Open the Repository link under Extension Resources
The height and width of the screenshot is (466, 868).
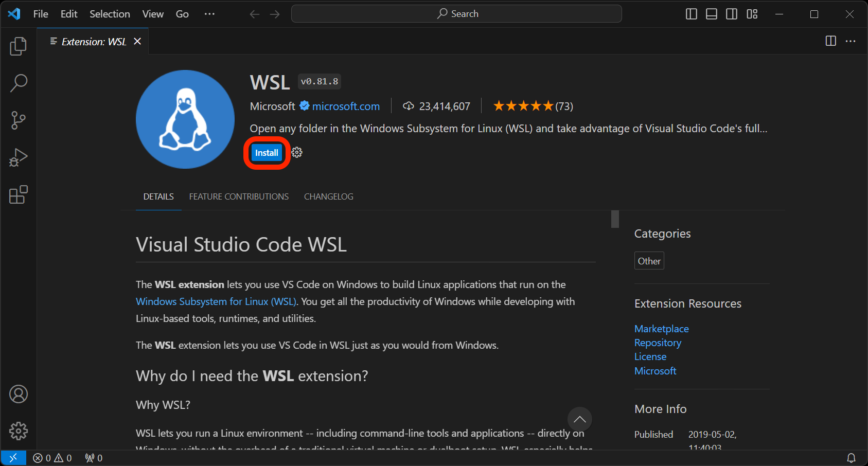tap(658, 342)
